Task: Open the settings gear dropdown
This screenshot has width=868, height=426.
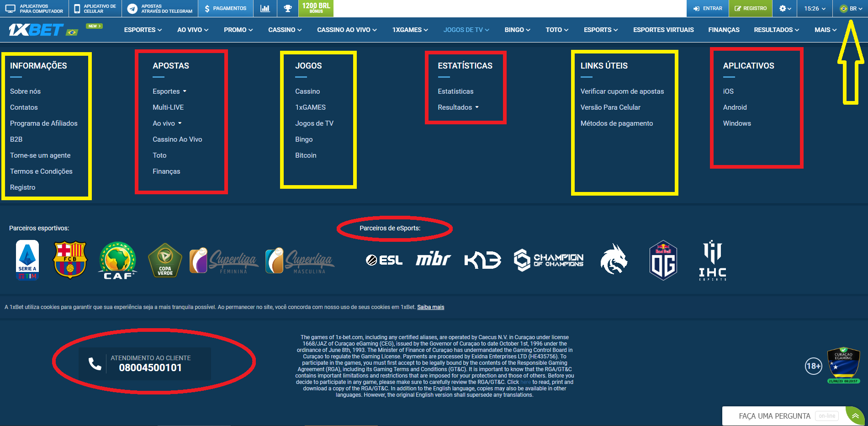Action: [785, 9]
